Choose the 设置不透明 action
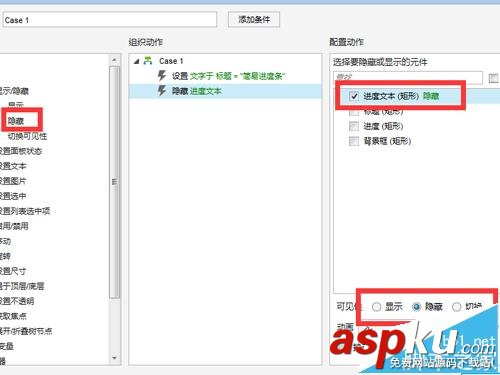This screenshot has width=500, height=375. click(17, 301)
